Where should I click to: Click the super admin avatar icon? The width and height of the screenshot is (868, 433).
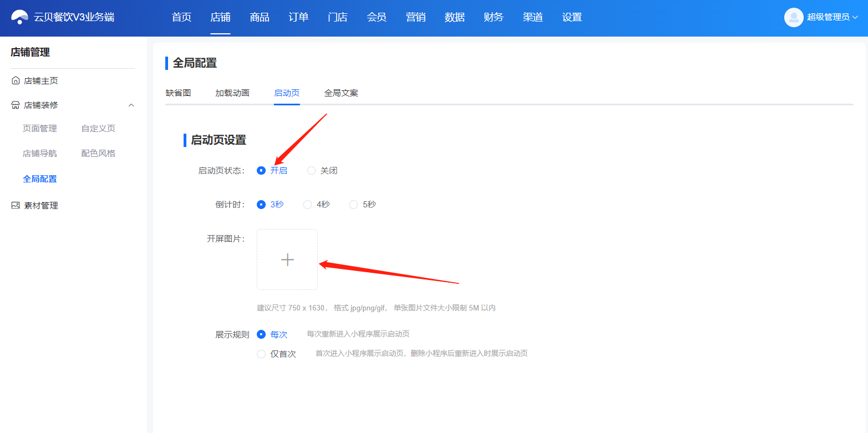tap(794, 17)
